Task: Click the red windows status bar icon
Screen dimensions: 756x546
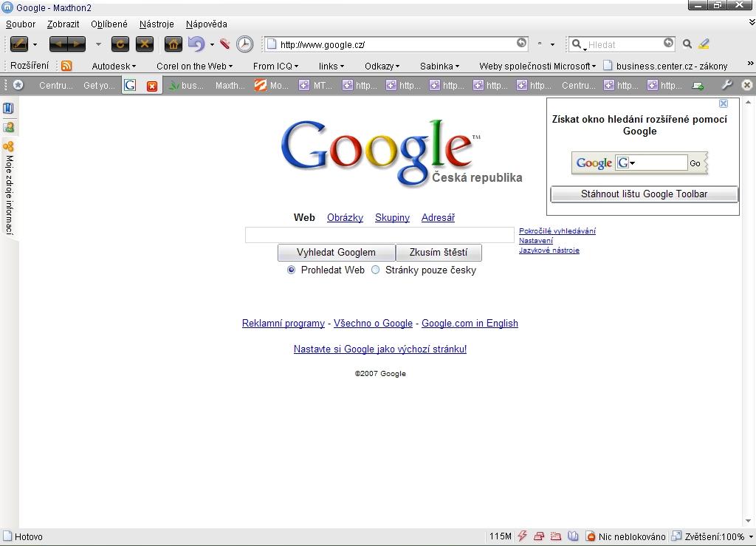Action: 539,536
